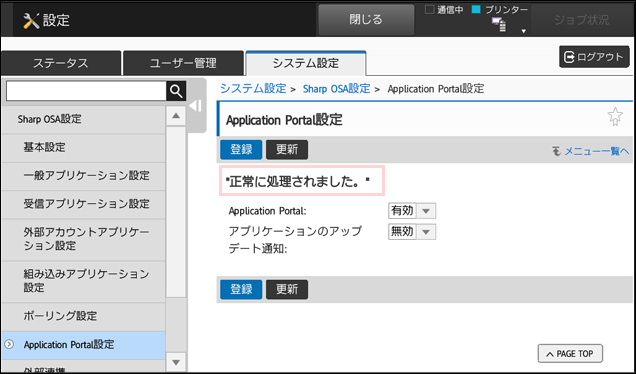
Task: Click the Application Portal設定 page heading
Action: coord(284,120)
